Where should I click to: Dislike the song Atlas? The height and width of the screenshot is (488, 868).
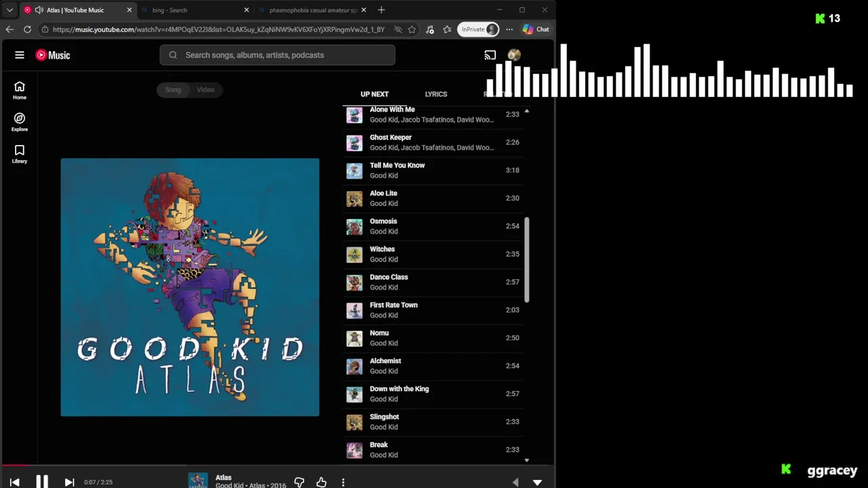click(x=299, y=483)
